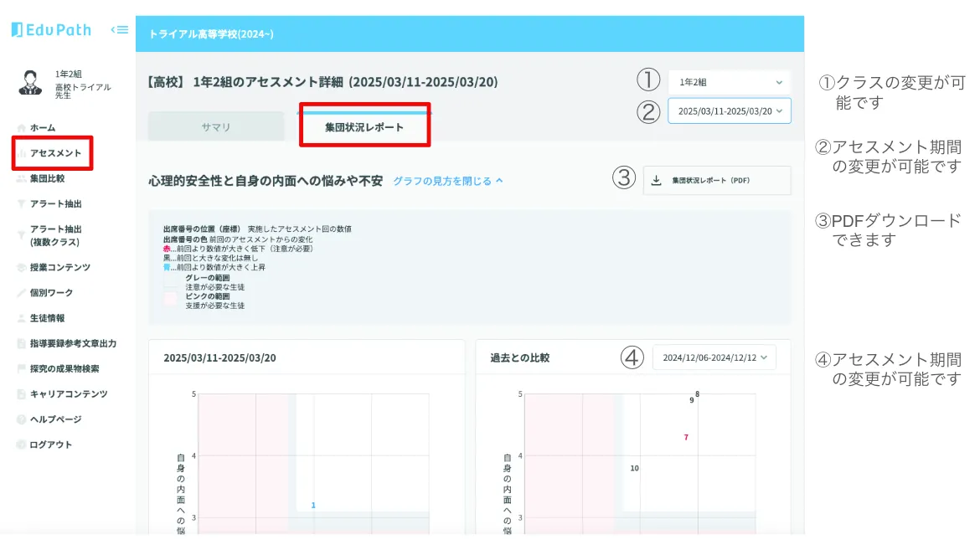
Task: Click student point 1 in left chart
Action: point(313,505)
